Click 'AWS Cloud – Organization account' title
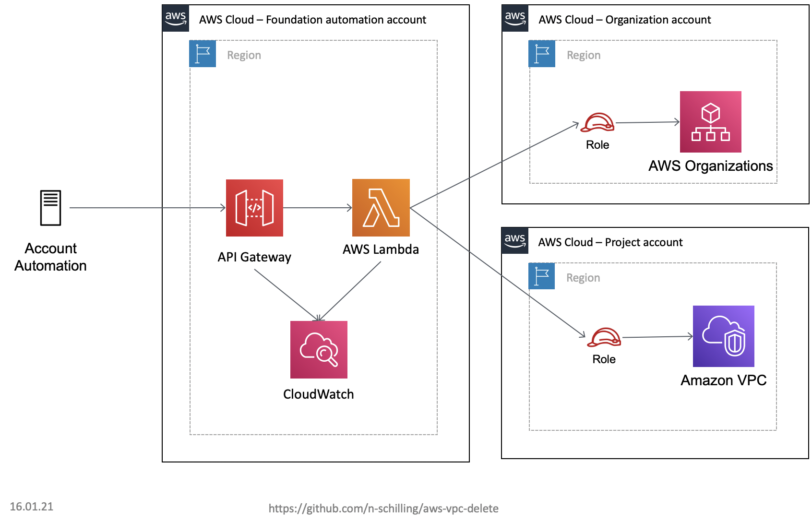 coord(625,20)
